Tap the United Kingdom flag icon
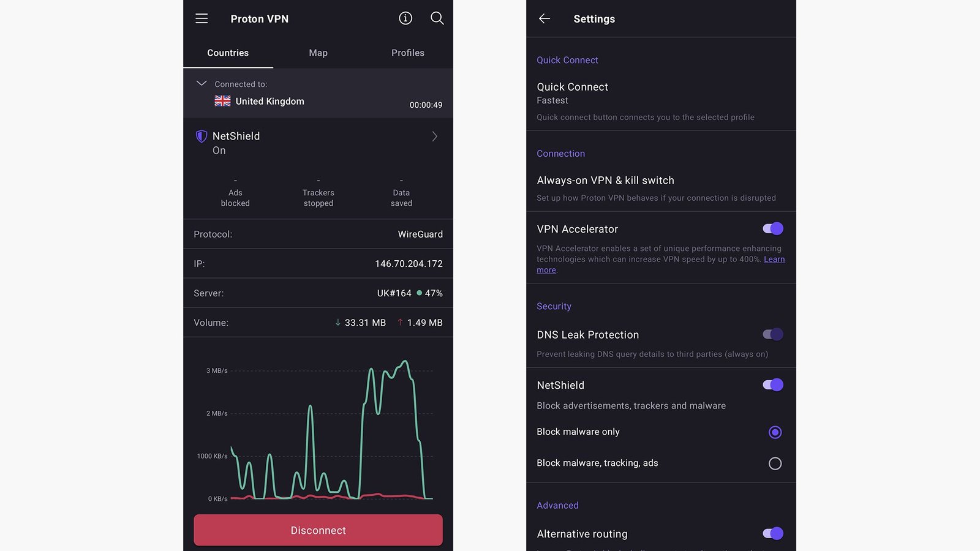Image resolution: width=980 pixels, height=551 pixels. (x=223, y=101)
